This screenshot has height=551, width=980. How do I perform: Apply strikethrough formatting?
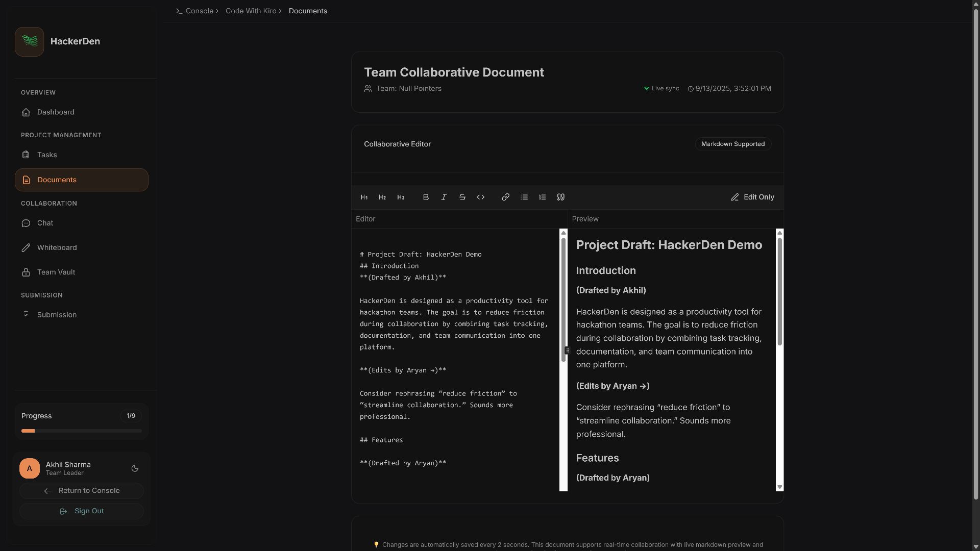click(x=462, y=197)
